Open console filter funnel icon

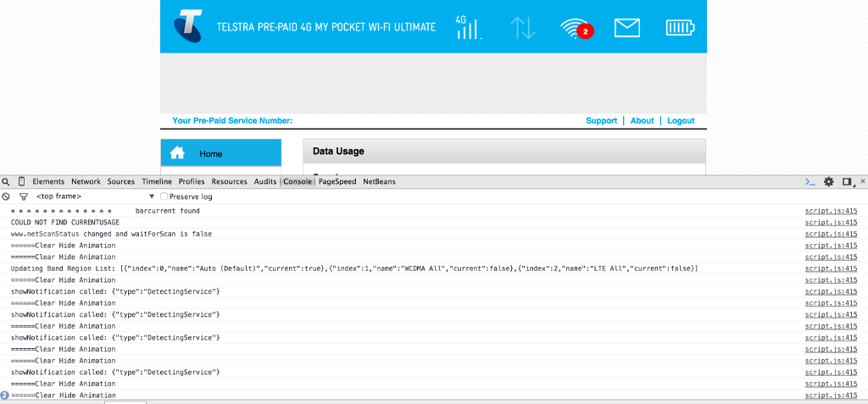[23, 196]
